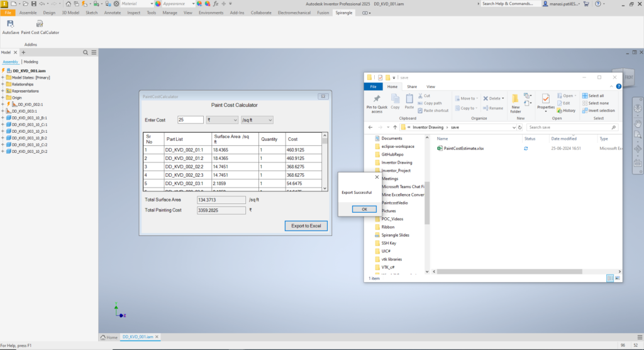Open the Share tab in Explorer
Image resolution: width=644 pixels, height=350 pixels.
[x=411, y=87]
